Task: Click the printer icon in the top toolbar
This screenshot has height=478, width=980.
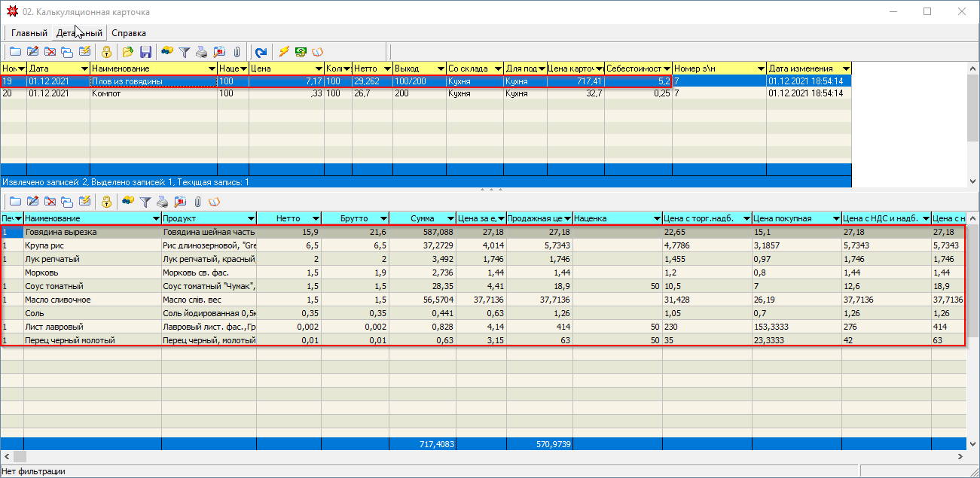Action: click(x=201, y=52)
